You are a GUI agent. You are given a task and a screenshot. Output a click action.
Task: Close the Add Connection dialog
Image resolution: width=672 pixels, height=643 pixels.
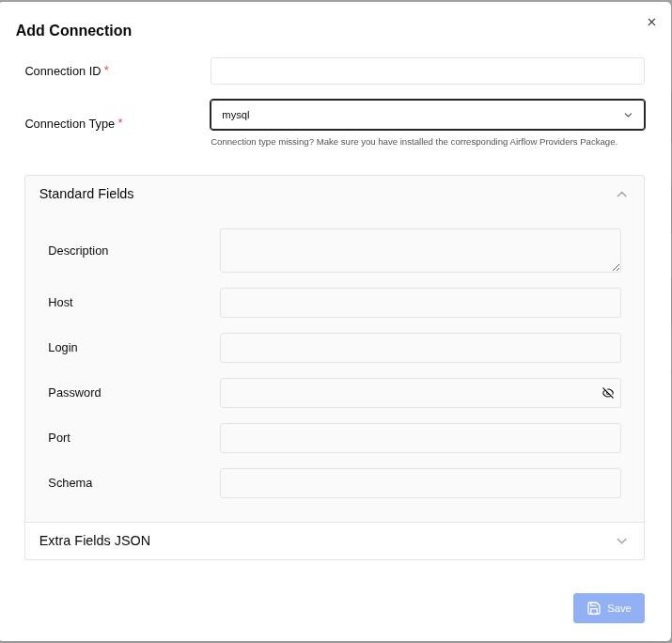[651, 23]
